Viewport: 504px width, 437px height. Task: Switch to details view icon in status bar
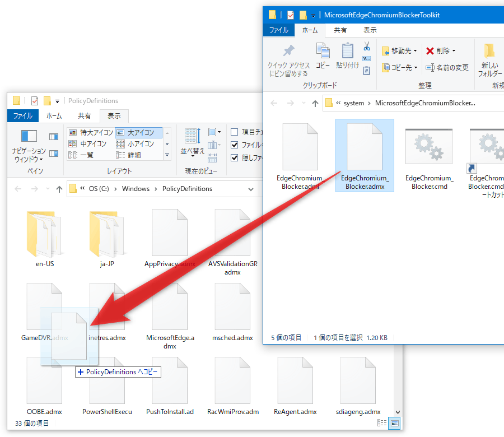tap(382, 423)
